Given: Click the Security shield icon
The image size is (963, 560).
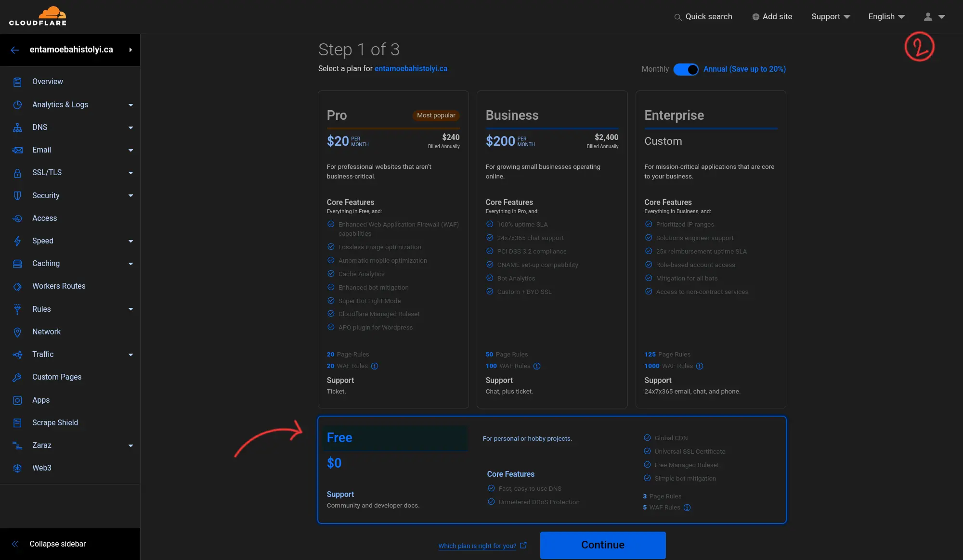Looking at the screenshot, I should (17, 196).
